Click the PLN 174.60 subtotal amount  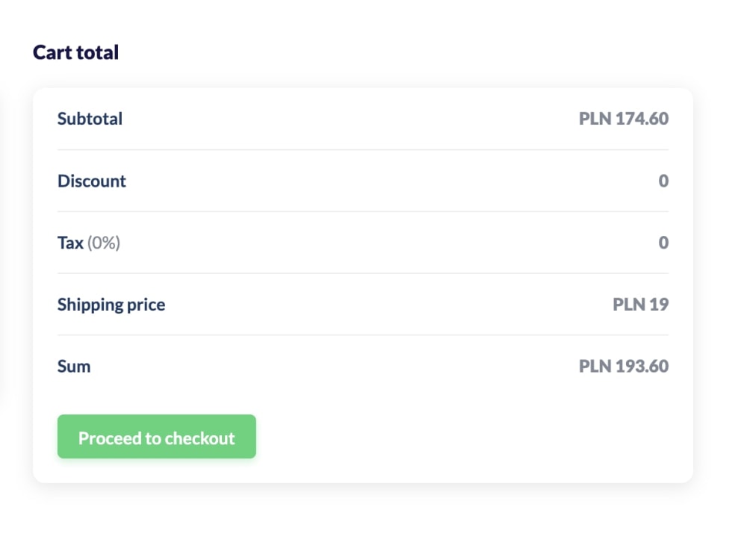(624, 119)
